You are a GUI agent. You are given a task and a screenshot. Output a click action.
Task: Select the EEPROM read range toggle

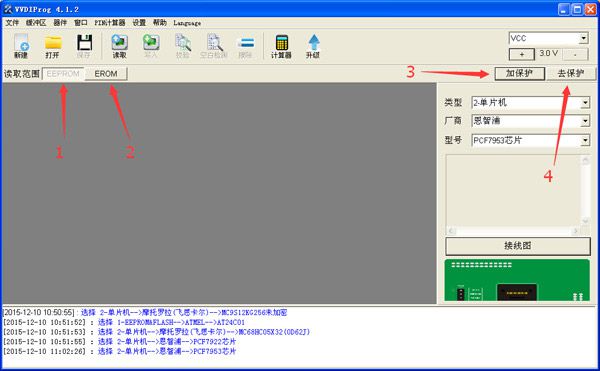tap(63, 74)
